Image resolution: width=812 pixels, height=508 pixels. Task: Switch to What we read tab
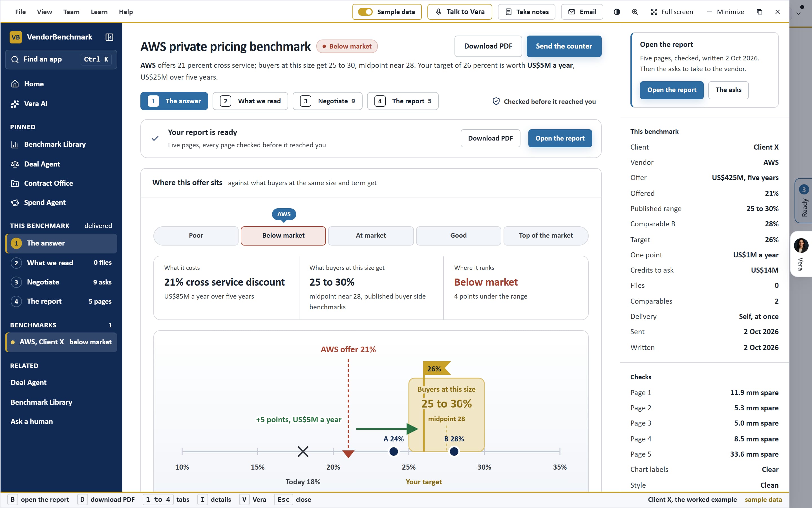click(250, 101)
